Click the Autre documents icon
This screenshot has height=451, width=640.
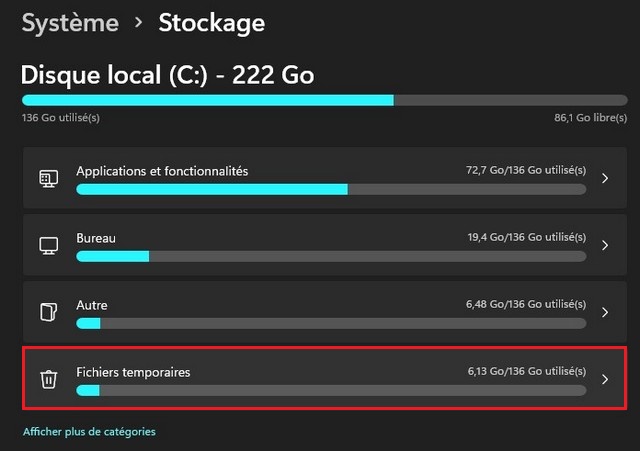click(48, 312)
